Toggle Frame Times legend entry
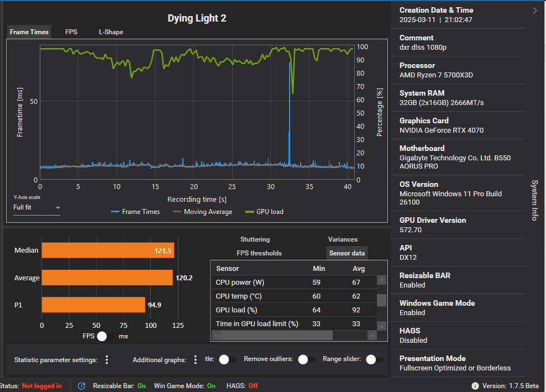Image resolution: width=546 pixels, height=392 pixels. tap(135, 212)
